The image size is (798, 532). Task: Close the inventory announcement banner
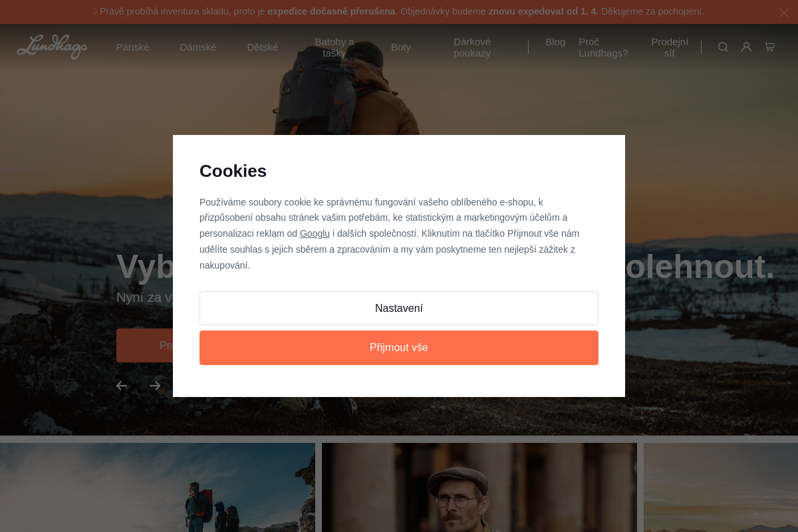(783, 12)
